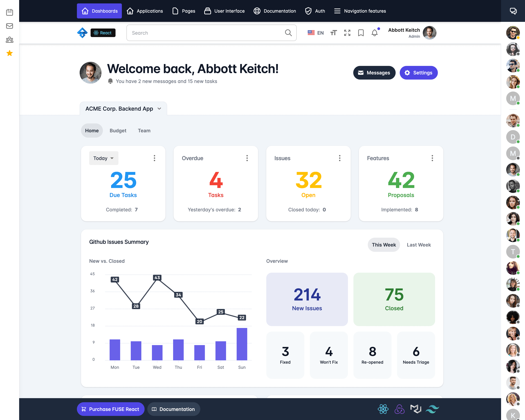Open chat with contact 'D' avatar
The width and height of the screenshot is (525, 420).
pos(513,137)
